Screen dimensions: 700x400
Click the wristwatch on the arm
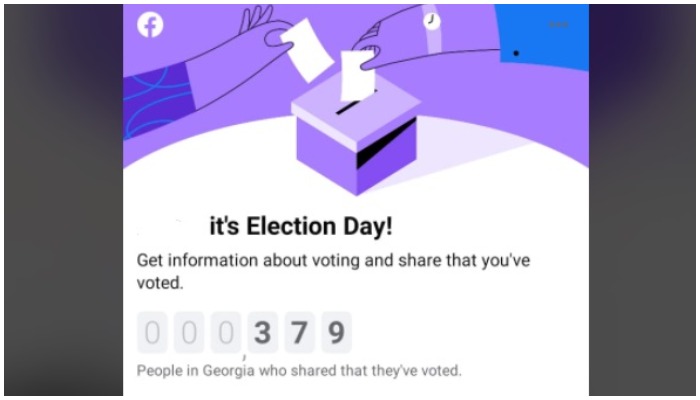pos(432,20)
